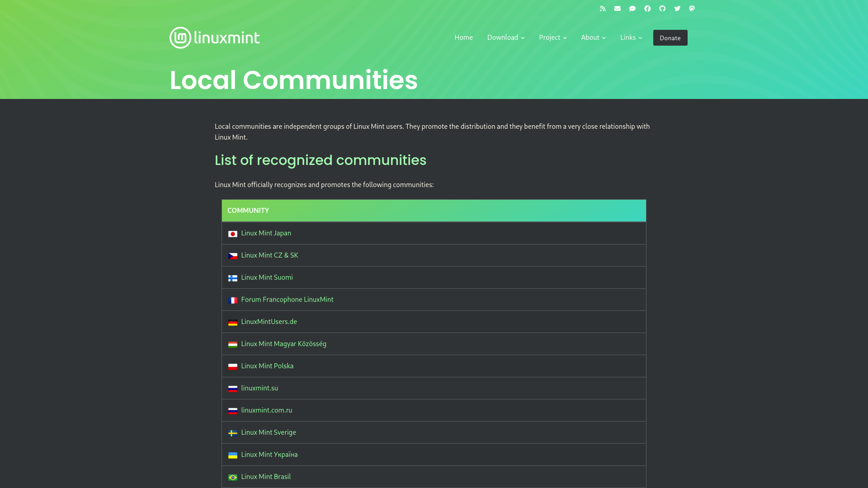Click the Twitter bird icon
Image resolution: width=868 pixels, height=488 pixels.
pos(677,9)
